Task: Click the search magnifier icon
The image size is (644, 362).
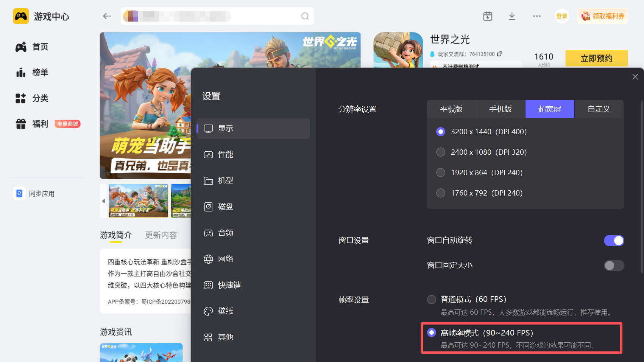Action: (305, 16)
